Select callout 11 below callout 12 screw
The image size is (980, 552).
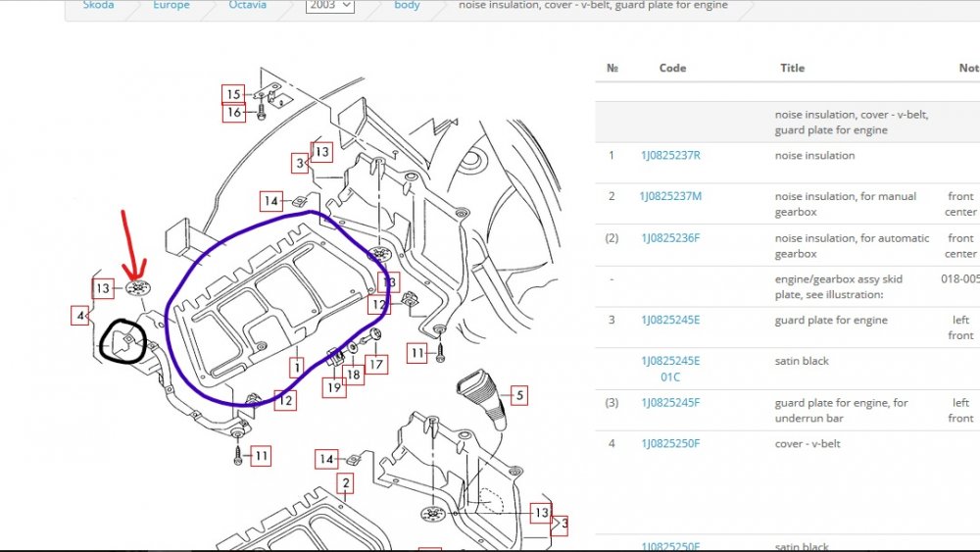pyautogui.click(x=262, y=456)
